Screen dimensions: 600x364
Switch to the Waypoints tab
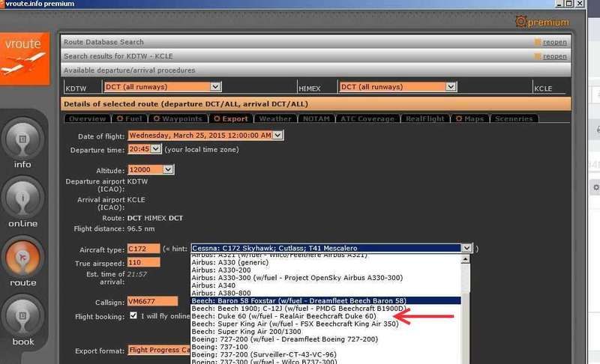point(183,118)
